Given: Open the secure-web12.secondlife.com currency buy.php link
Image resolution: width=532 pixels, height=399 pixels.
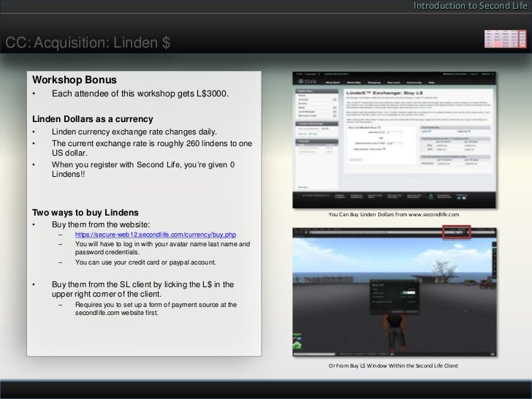Looking at the screenshot, I should coord(156,235).
